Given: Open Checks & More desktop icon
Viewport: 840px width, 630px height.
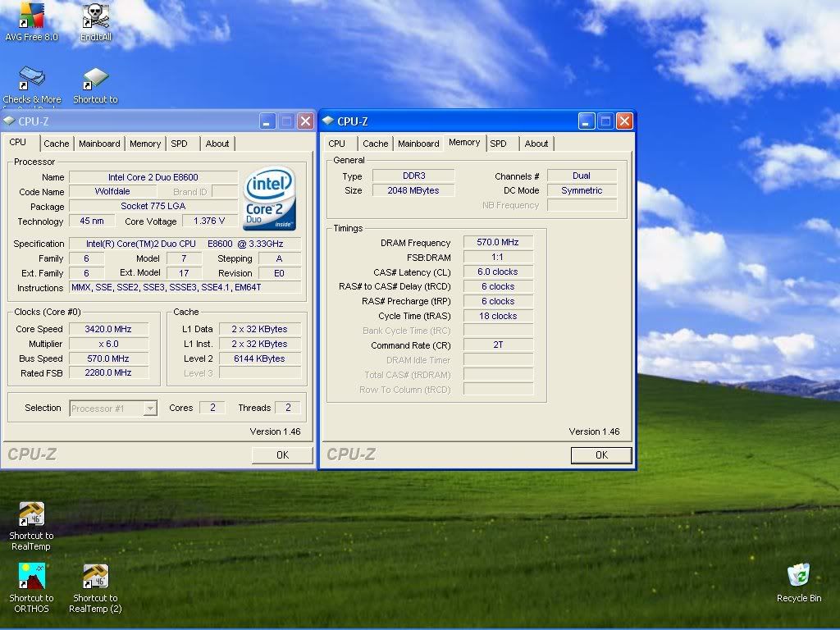Looking at the screenshot, I should [32, 84].
